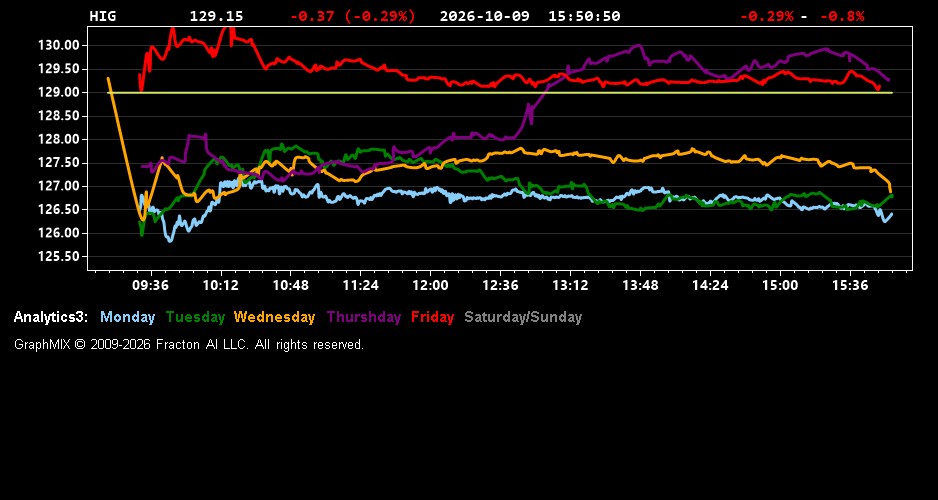Click the 130.00 y-axis label
938x500 pixels.
[59, 45]
